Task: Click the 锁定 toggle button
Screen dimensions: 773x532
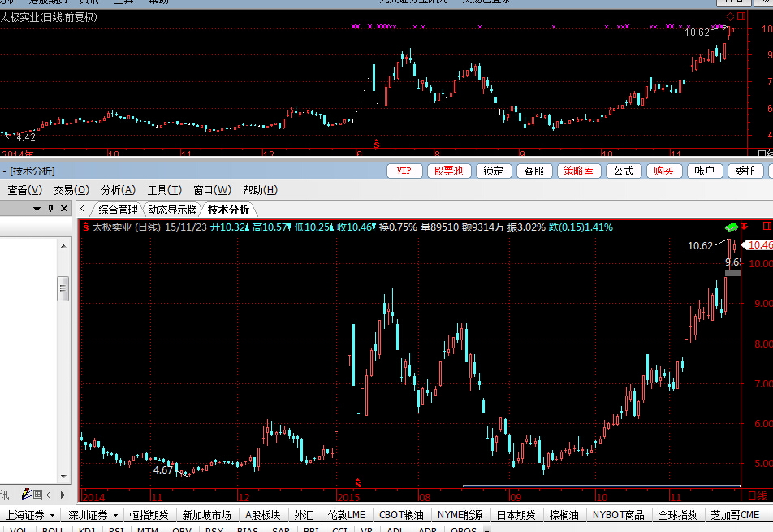Action: point(493,171)
